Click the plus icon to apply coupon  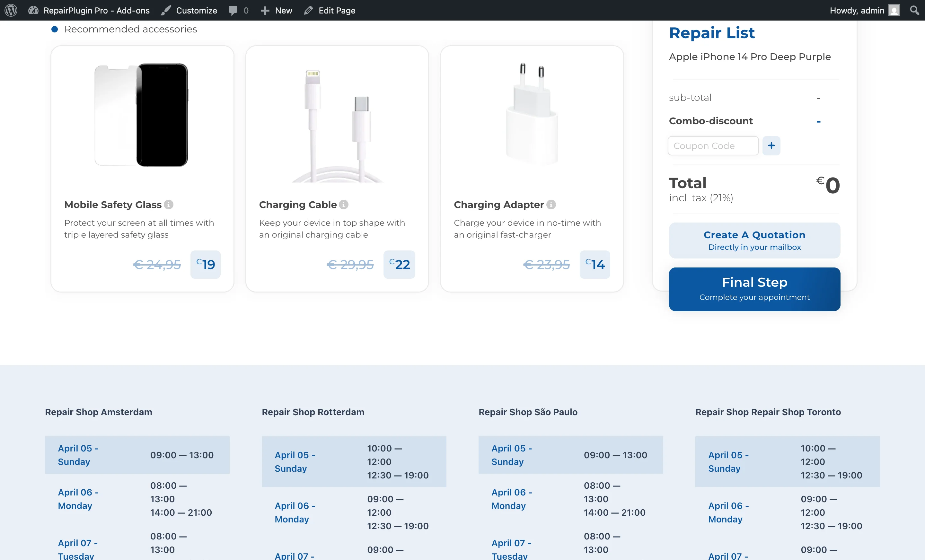(771, 146)
